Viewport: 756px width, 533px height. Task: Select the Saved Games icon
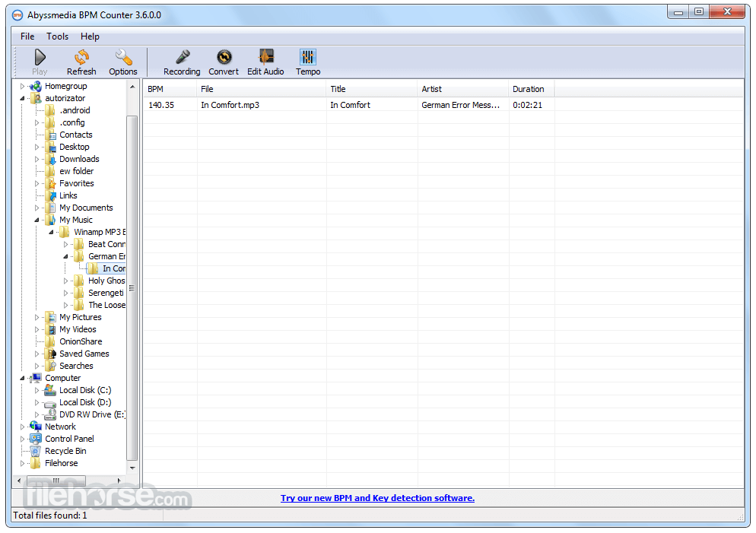pyautogui.click(x=51, y=354)
